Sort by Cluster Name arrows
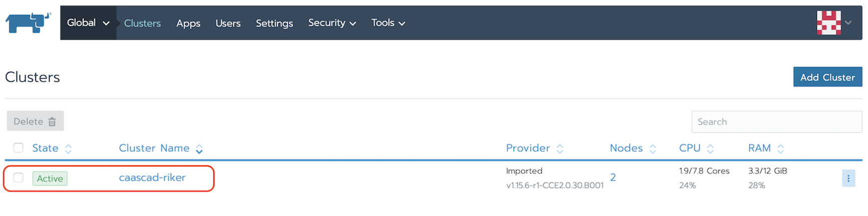868x216 pixels. point(199,149)
